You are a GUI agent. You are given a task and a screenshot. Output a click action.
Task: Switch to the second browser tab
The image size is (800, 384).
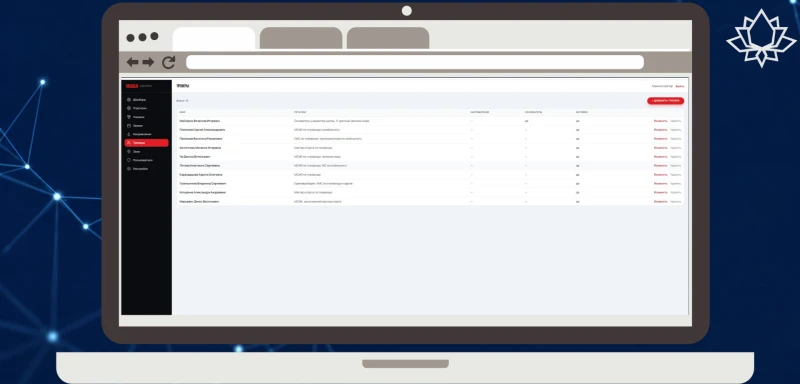tap(301, 38)
